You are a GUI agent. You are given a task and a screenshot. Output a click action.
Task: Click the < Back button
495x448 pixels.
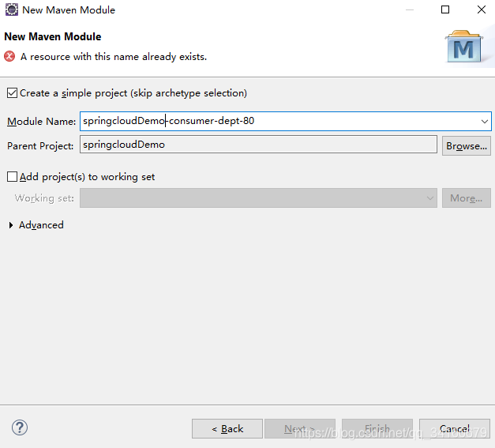pyautogui.click(x=227, y=429)
